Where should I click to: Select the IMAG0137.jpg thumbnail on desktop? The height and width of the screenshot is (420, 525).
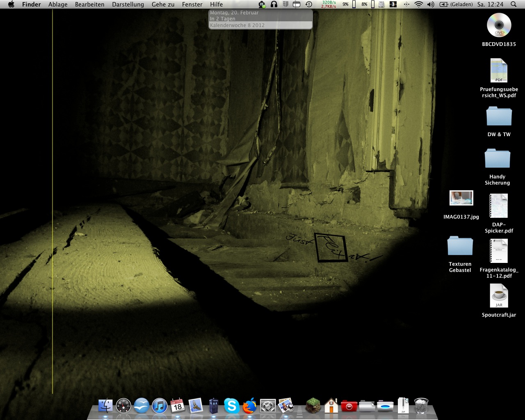click(x=461, y=198)
